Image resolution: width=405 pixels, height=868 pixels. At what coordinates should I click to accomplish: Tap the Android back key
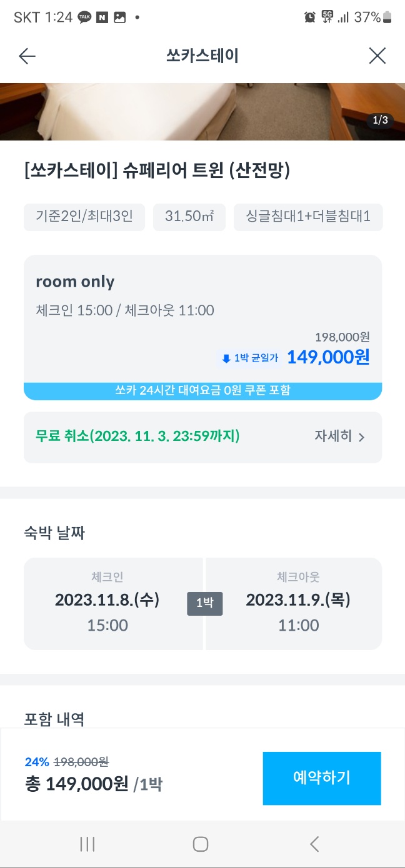314,844
